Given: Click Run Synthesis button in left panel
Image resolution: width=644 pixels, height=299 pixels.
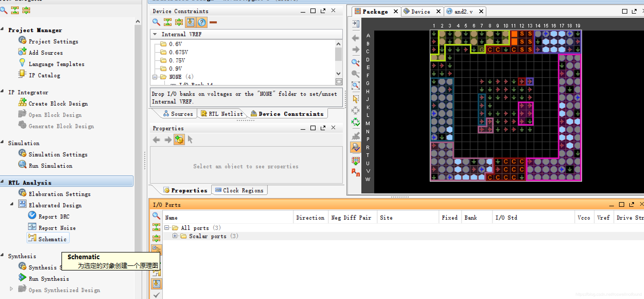Looking at the screenshot, I should pyautogui.click(x=48, y=279).
